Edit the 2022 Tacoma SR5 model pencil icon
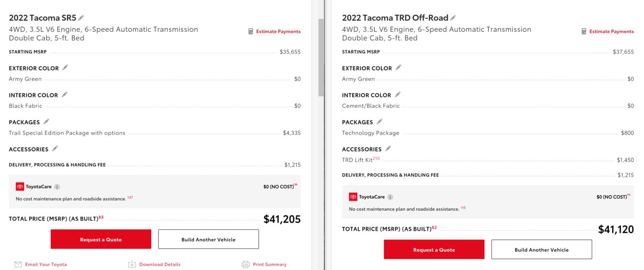Image resolution: width=644 pixels, height=270 pixels. coord(81,18)
